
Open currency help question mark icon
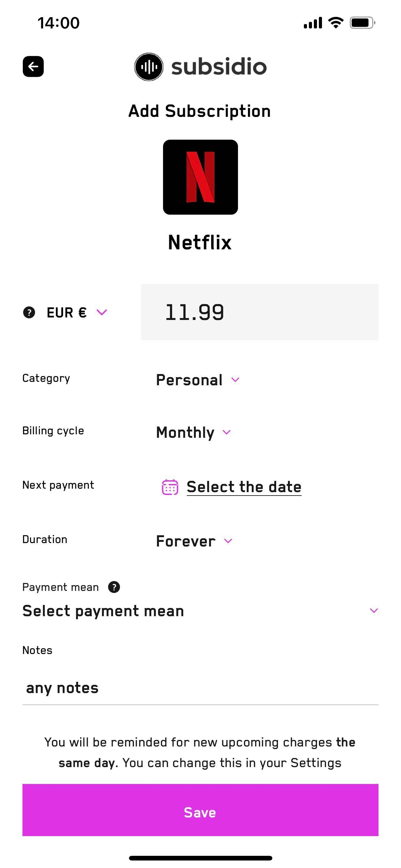[29, 312]
